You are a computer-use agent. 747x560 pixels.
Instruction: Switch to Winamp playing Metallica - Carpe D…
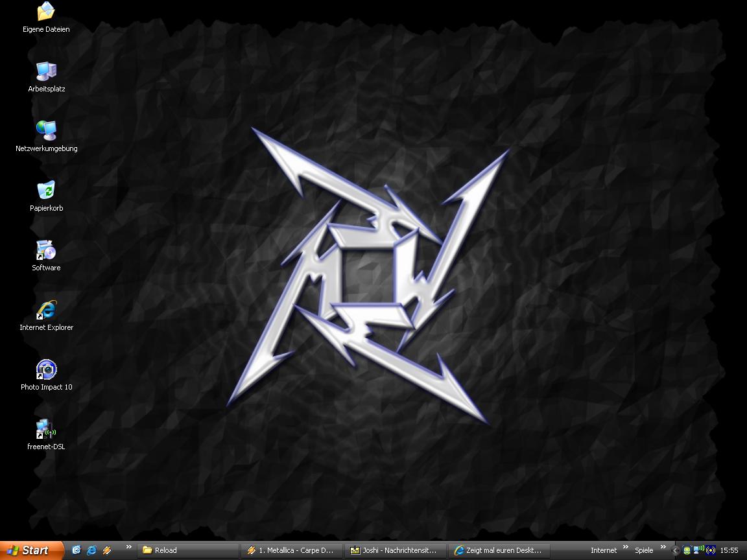[291, 550]
